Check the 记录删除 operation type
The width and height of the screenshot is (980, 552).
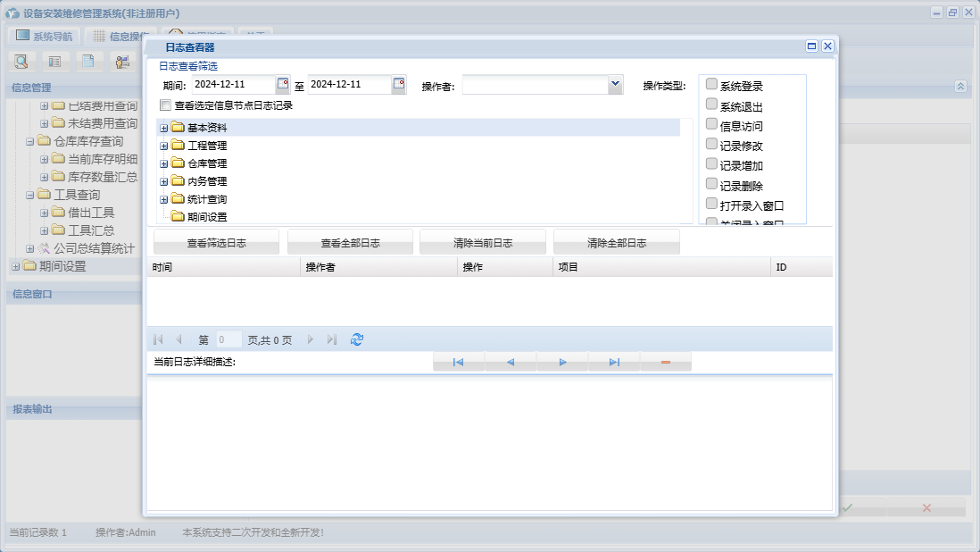[711, 184]
